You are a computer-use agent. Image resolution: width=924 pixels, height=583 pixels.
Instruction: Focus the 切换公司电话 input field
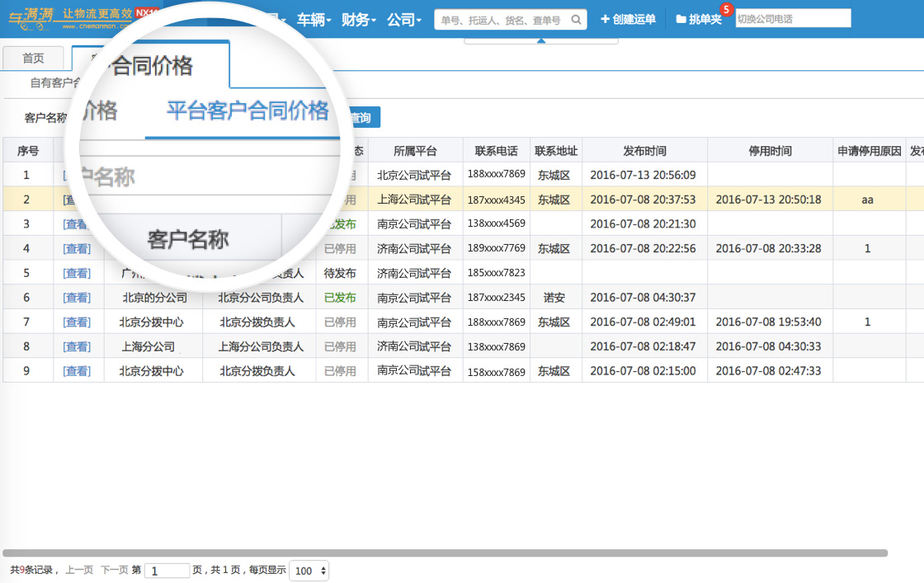(793, 18)
